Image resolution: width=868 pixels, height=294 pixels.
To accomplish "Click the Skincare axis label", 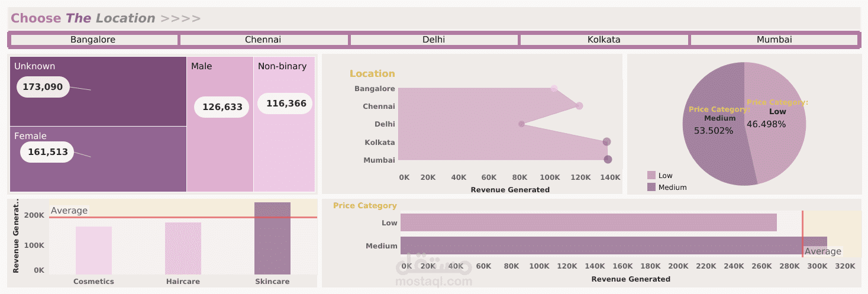I will click(x=272, y=282).
